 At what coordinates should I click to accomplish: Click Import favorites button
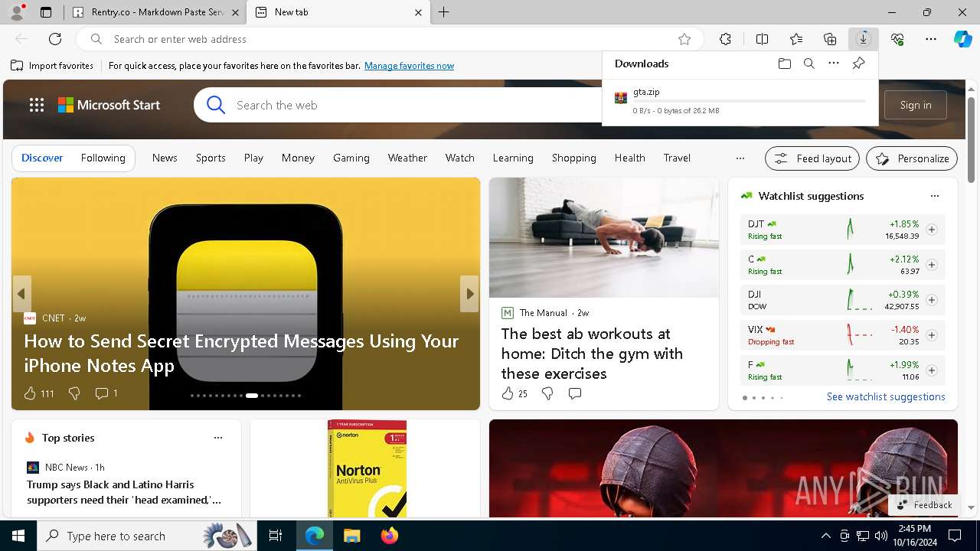coord(52,66)
